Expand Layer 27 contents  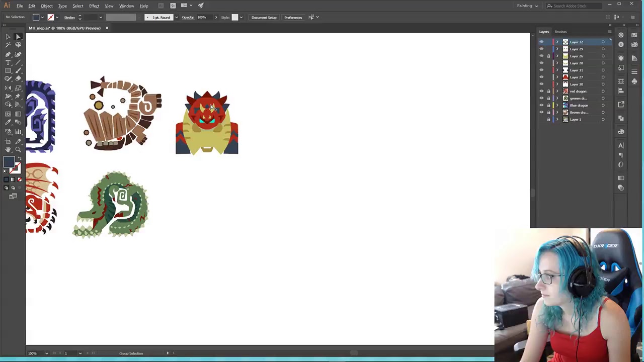(x=557, y=77)
